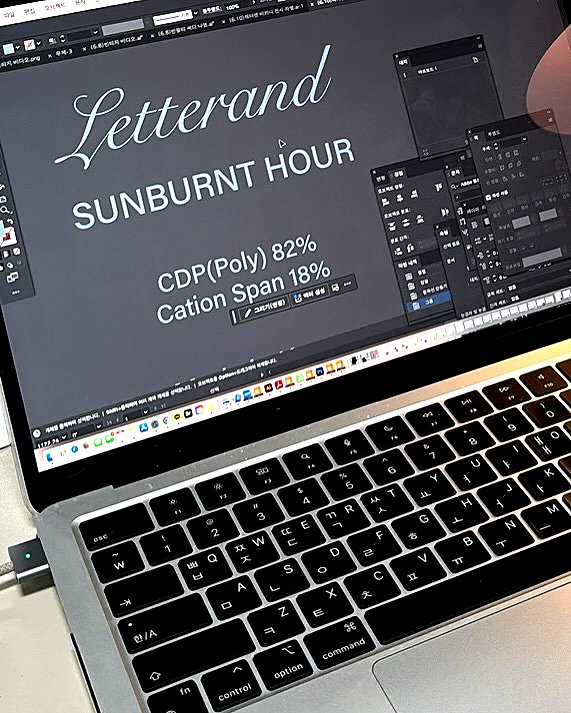Screen dimensions: 571x713
Task: Open Edit Toolbar three-dots at toolbar bottom
Action: [15, 291]
